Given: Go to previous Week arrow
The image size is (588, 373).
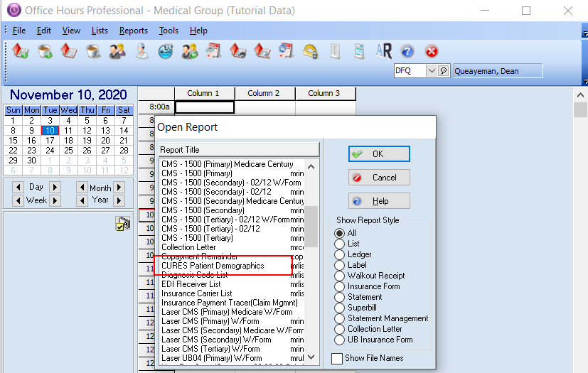Looking at the screenshot, I should pos(18,200).
